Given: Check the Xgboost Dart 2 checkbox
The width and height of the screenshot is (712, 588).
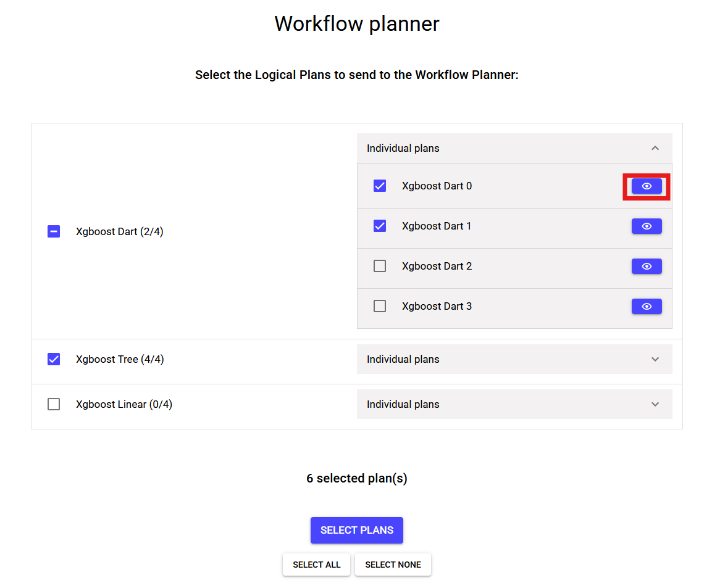Looking at the screenshot, I should [379, 265].
